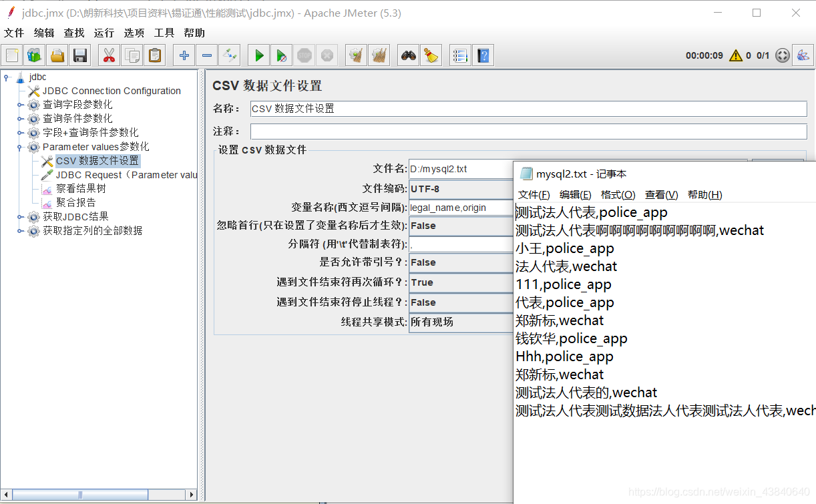816x504 pixels.
Task: Open the 遇到文件结束符停止线程 combo box
Action: 461,302
